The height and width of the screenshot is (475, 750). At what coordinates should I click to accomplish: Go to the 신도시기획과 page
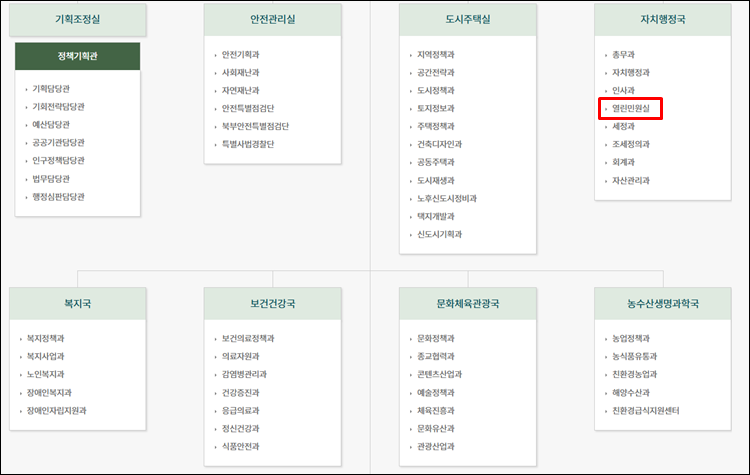click(x=440, y=234)
